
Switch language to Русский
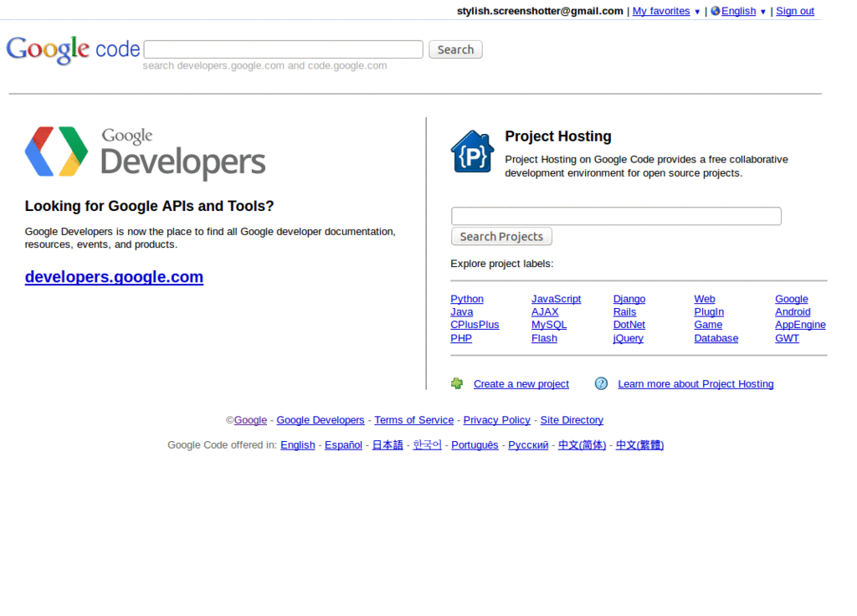tap(528, 445)
